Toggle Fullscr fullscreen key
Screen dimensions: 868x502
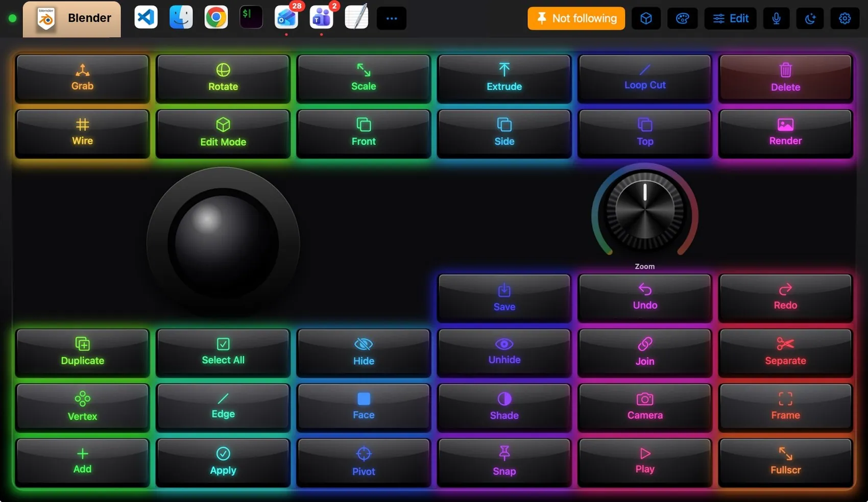tap(785, 462)
